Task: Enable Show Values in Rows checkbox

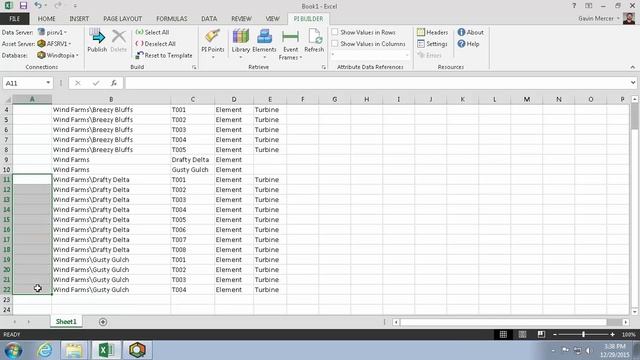Action: pyautogui.click(x=335, y=32)
